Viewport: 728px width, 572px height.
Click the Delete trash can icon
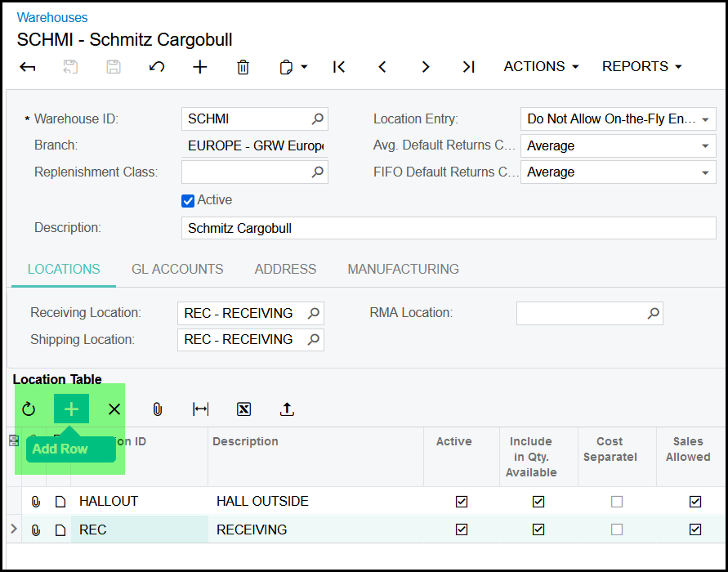(x=243, y=67)
